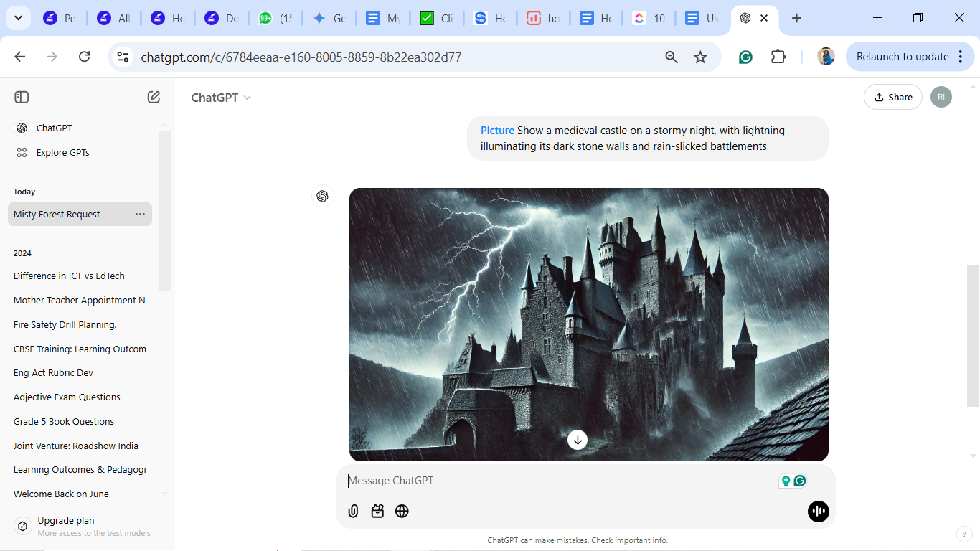Screen dimensions: 980x551
Task: Open a new browser tab
Action: pyautogui.click(x=796, y=18)
